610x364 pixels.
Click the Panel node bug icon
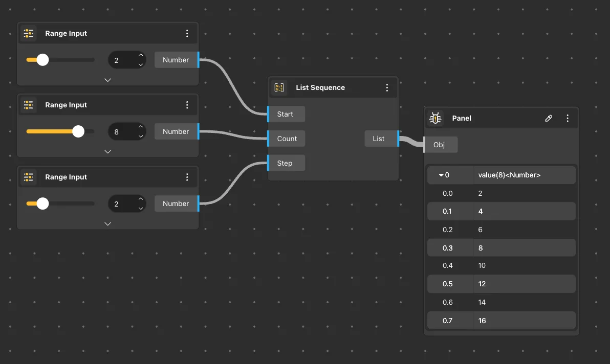(435, 118)
